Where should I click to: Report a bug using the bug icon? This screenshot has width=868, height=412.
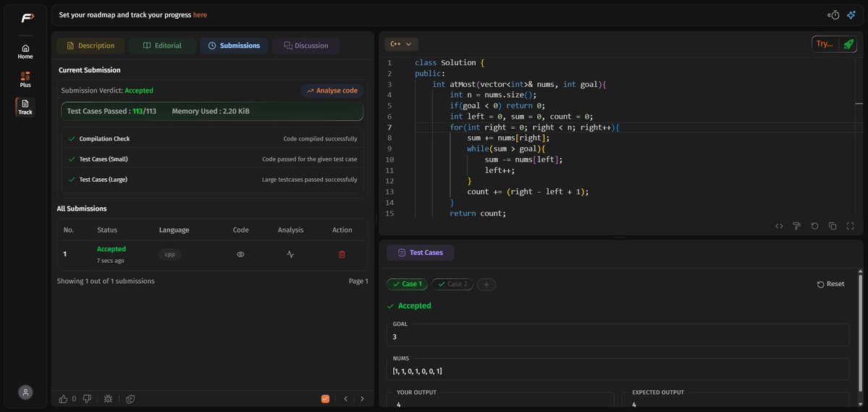pos(108,399)
